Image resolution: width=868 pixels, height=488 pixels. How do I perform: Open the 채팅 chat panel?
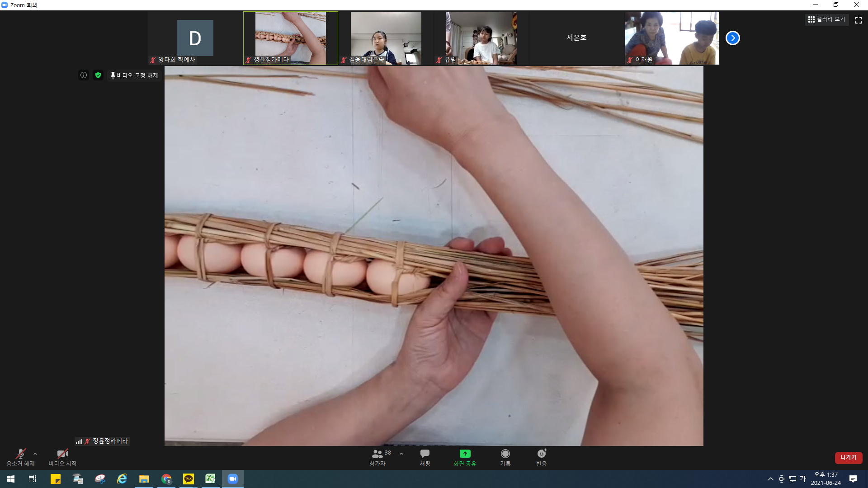coord(425,457)
